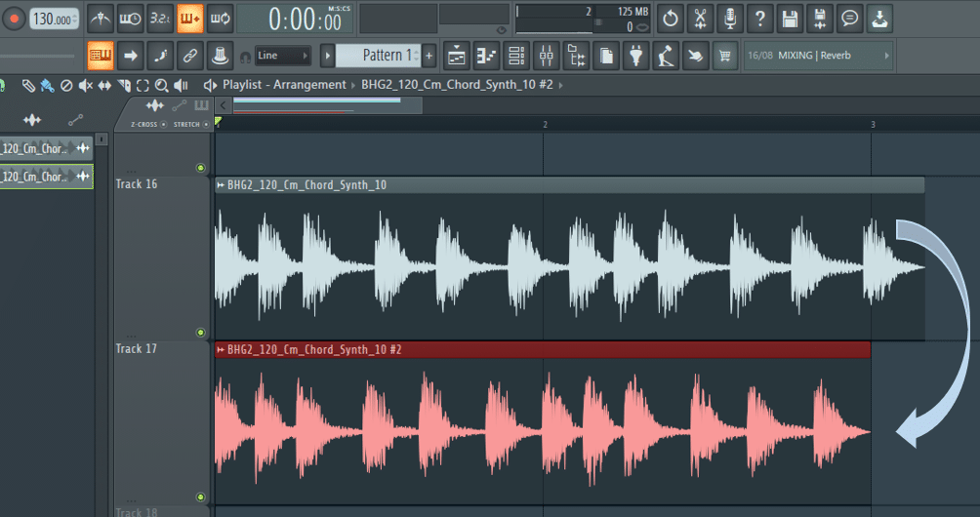Open the channel rack
Viewport: 980px width, 517px height.
[x=516, y=57]
